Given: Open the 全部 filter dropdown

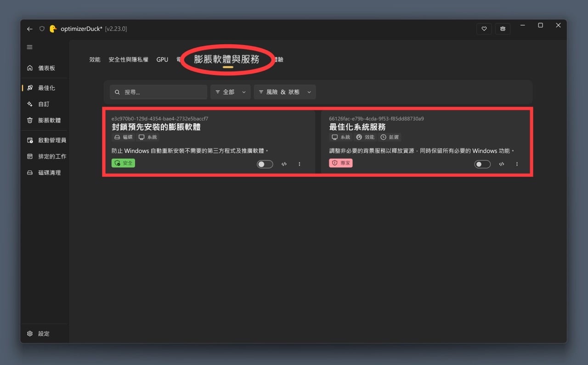Looking at the screenshot, I should 231,92.
